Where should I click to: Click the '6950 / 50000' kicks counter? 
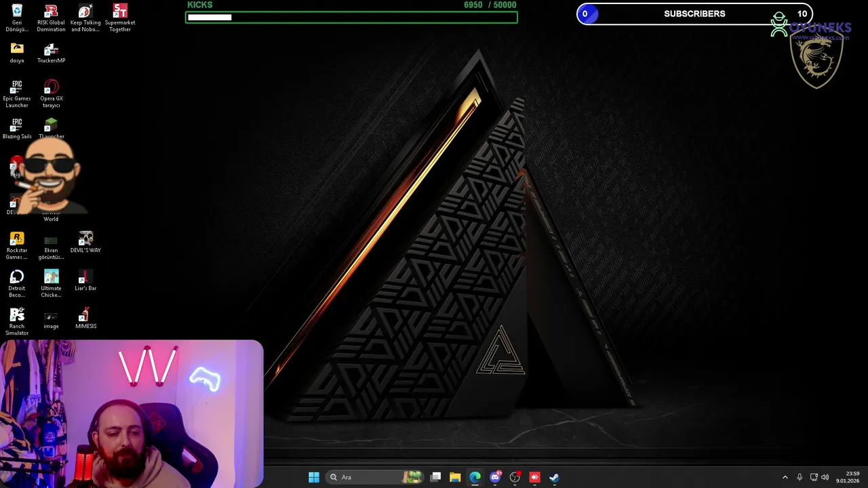tap(490, 5)
